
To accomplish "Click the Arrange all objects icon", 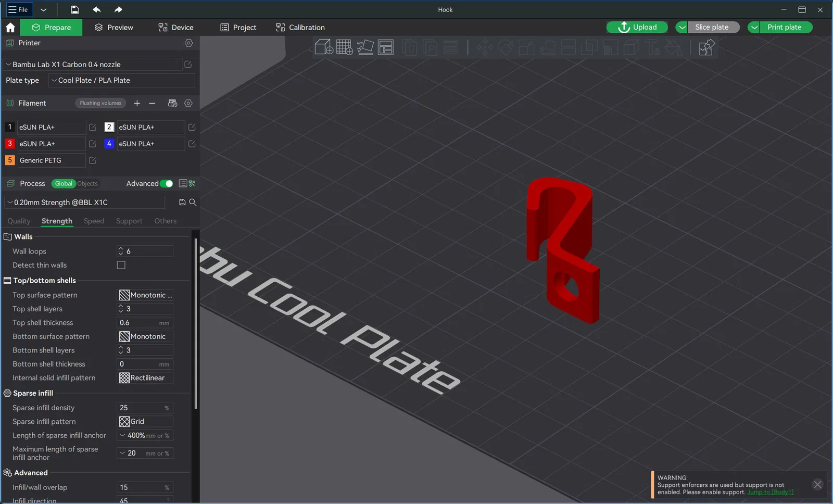I will coord(386,47).
